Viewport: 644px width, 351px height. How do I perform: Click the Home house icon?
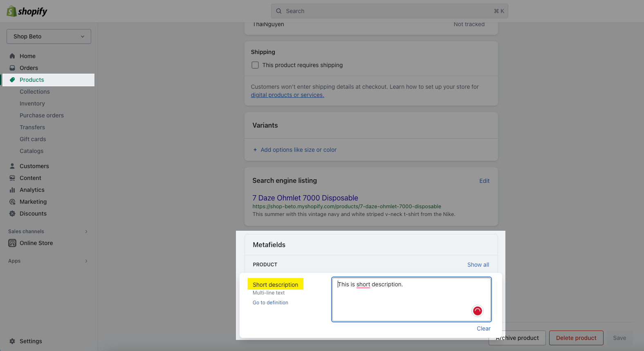(x=12, y=56)
